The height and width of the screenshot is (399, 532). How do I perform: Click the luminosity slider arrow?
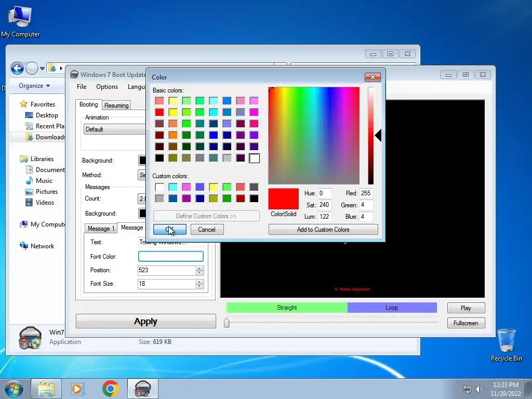click(x=378, y=136)
